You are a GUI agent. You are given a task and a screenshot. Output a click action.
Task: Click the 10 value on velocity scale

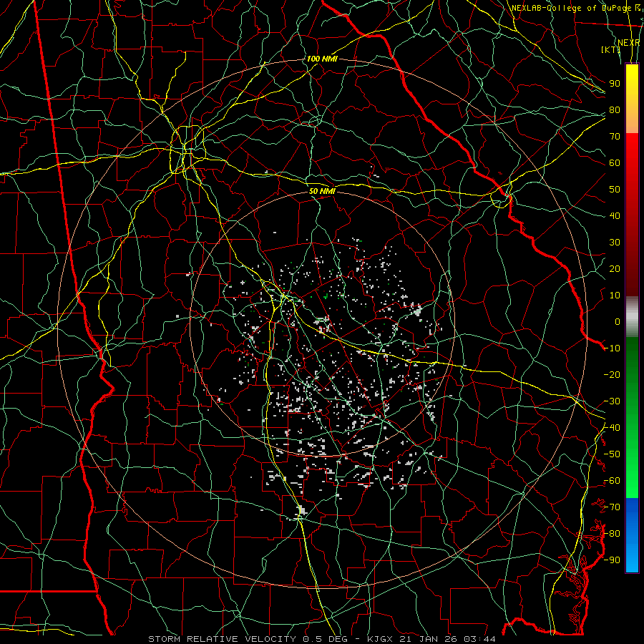pos(615,296)
